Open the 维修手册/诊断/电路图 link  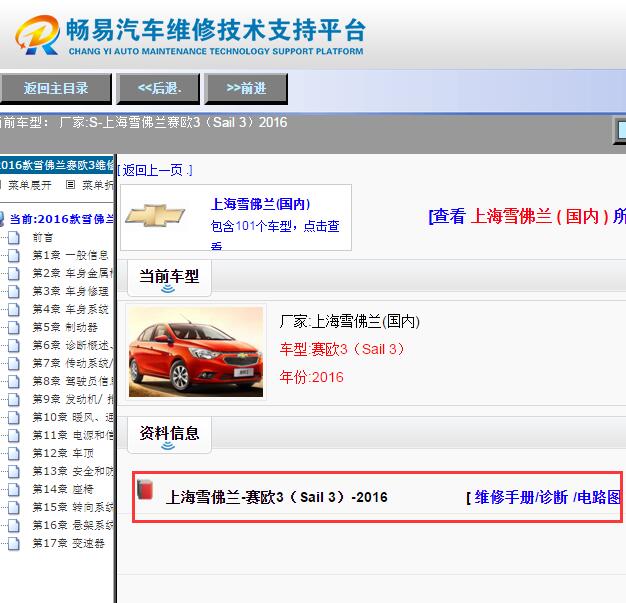coord(545,498)
